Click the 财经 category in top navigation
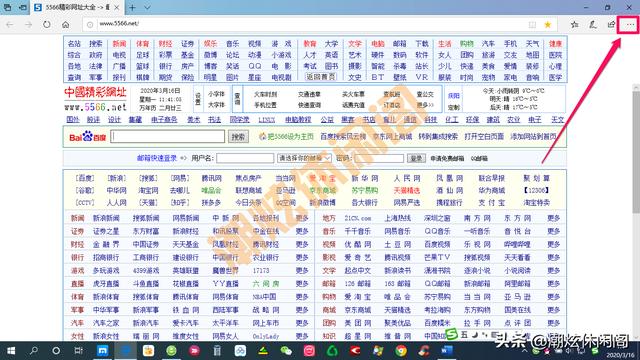 click(x=165, y=44)
